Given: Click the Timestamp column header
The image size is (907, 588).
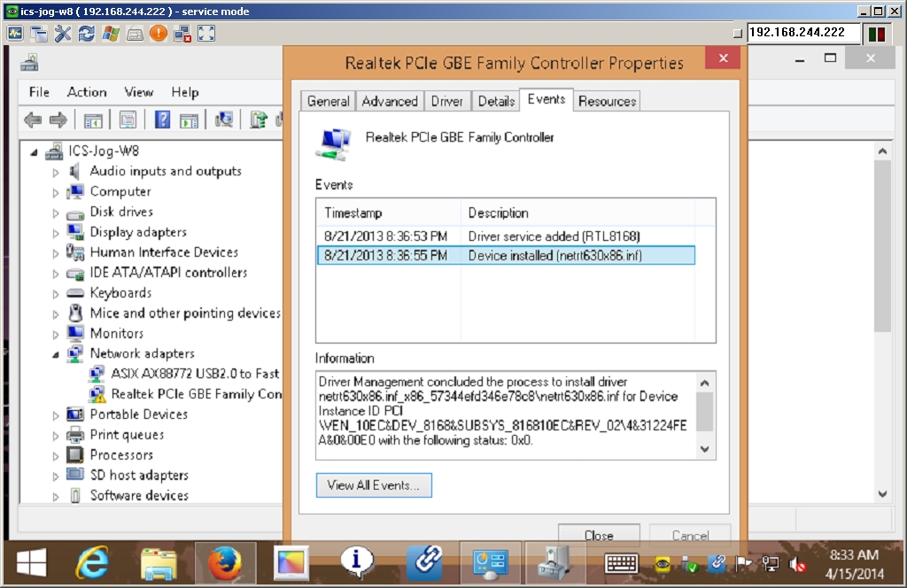Looking at the screenshot, I should click(x=389, y=213).
